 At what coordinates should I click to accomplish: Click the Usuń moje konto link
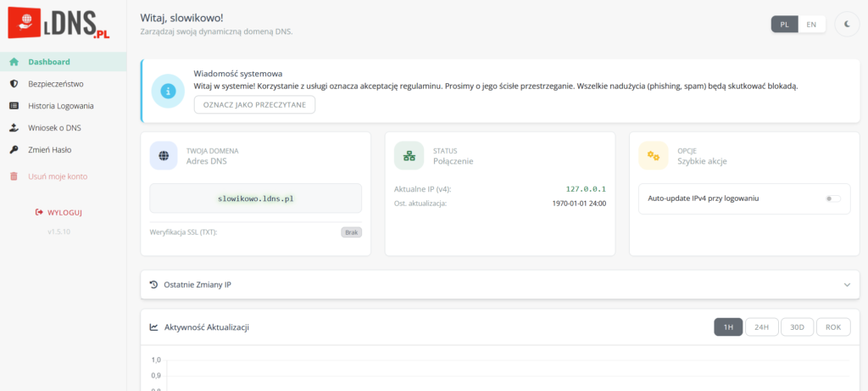(57, 176)
